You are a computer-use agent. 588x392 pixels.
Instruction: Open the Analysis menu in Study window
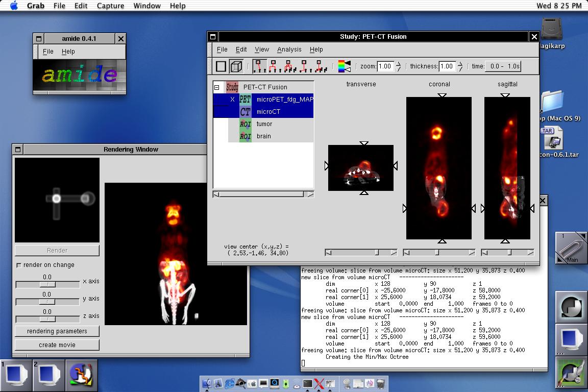pyautogui.click(x=289, y=50)
